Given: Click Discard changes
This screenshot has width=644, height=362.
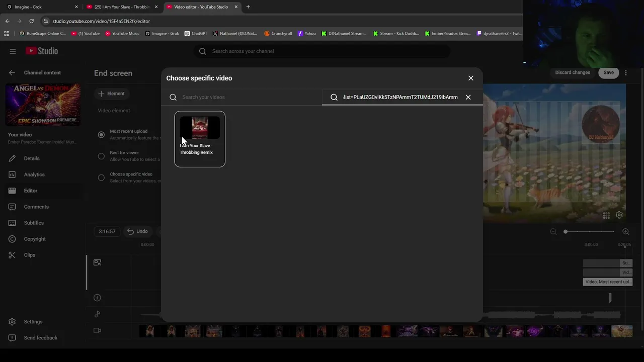Looking at the screenshot, I should 573,72.
